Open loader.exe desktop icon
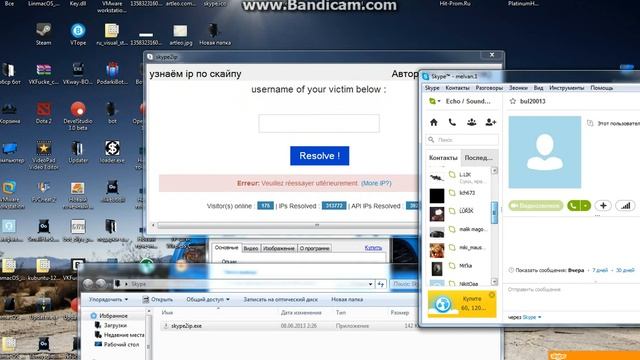 tap(112, 152)
